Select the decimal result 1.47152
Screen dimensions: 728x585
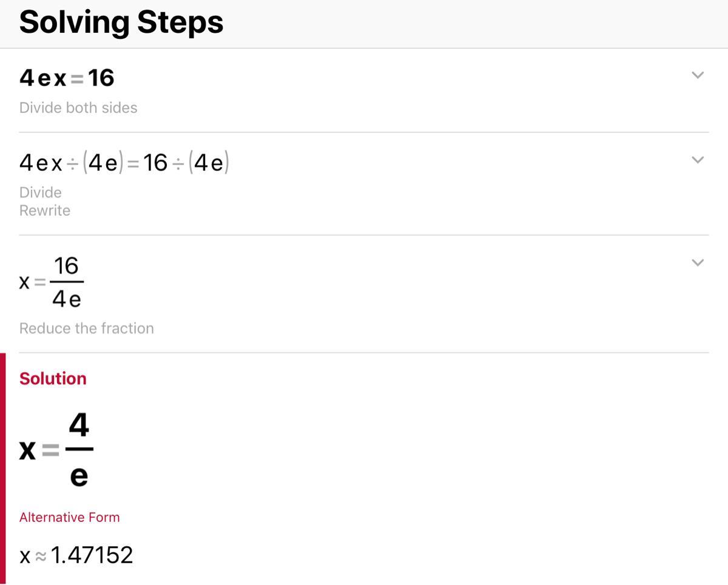92,555
